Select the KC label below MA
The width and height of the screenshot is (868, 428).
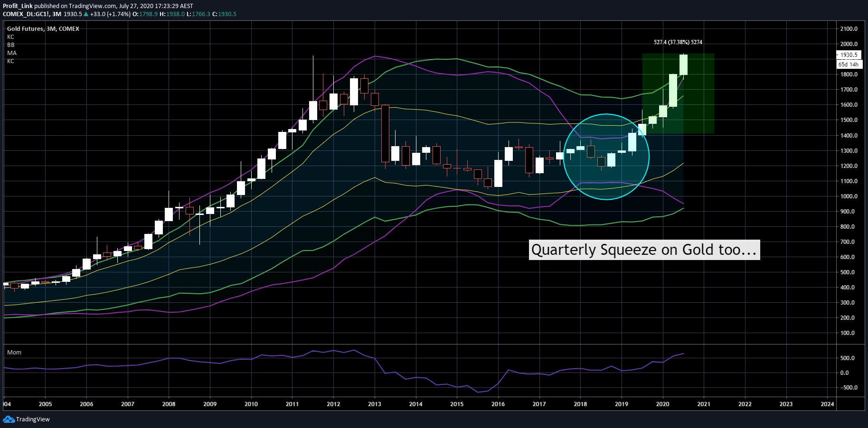click(x=10, y=61)
